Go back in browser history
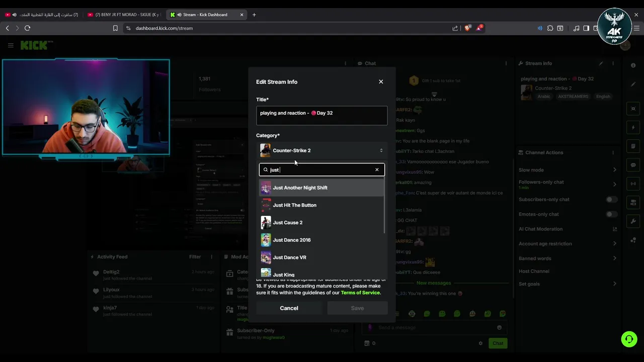This screenshot has width=644, height=362. pos(8,28)
